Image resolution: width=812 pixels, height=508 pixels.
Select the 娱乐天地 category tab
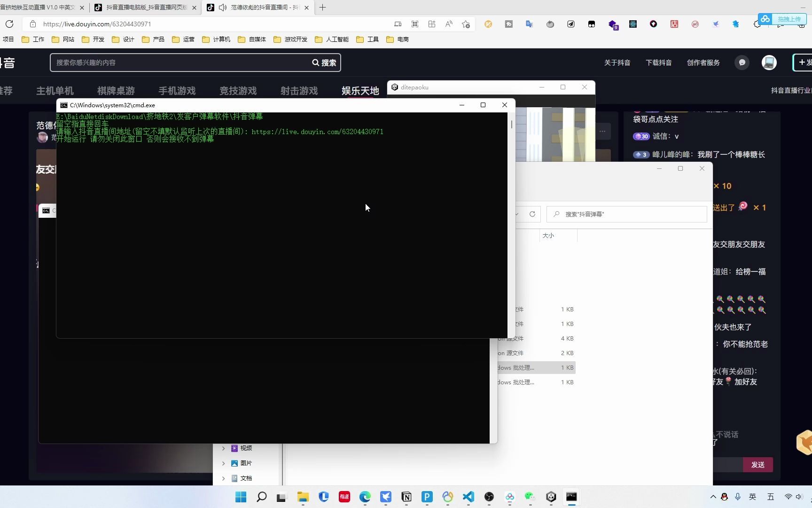(360, 91)
